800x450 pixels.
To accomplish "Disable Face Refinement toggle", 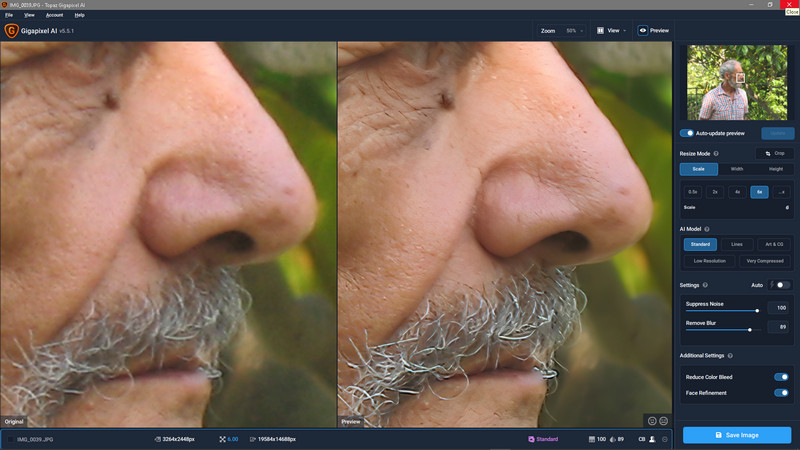I will pos(781,393).
